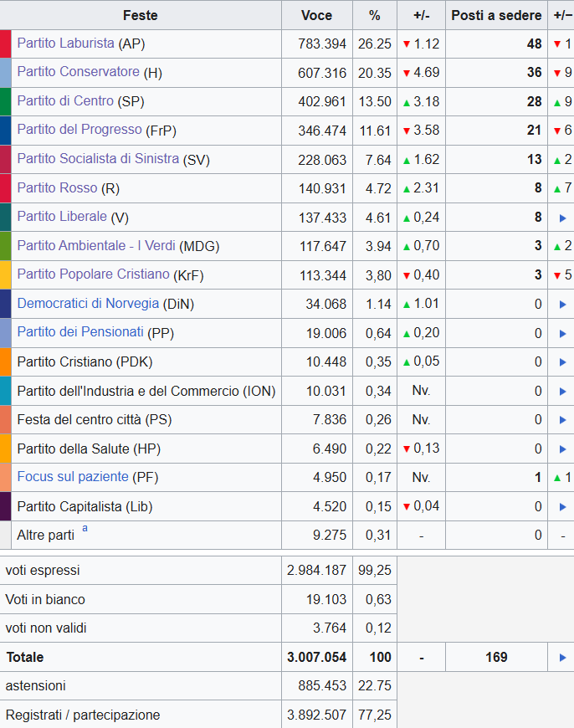Click the Feste column header
This screenshot has height=728, width=574.
pyautogui.click(x=140, y=15)
